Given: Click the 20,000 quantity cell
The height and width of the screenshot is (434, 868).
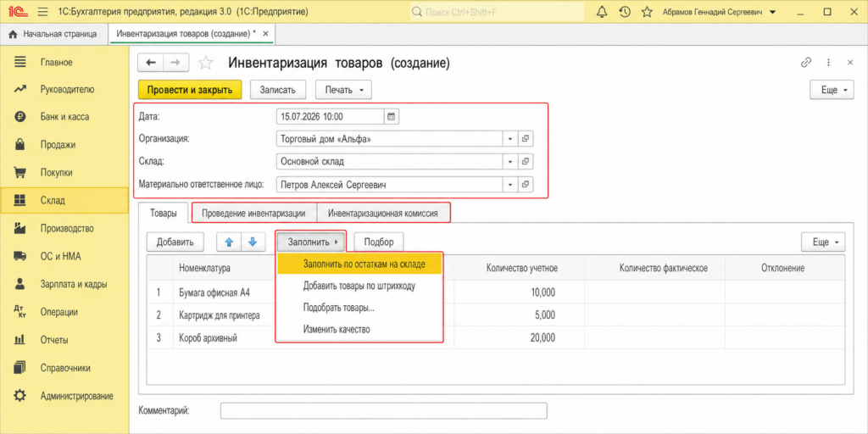Looking at the screenshot, I should (520, 337).
